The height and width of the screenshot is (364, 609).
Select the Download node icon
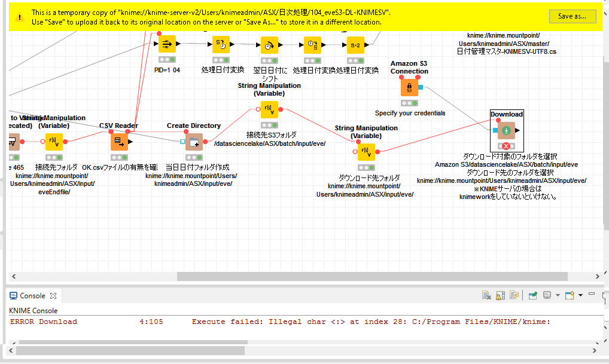[506, 131]
